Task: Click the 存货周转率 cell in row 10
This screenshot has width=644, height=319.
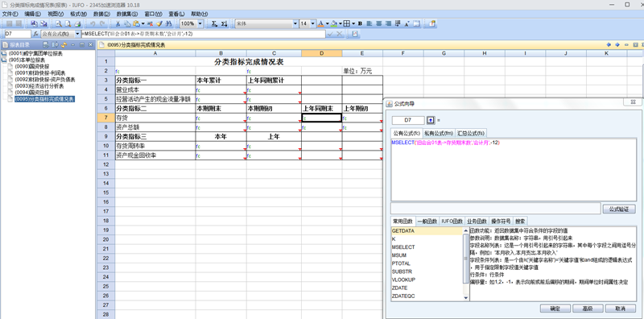Action: point(155,146)
